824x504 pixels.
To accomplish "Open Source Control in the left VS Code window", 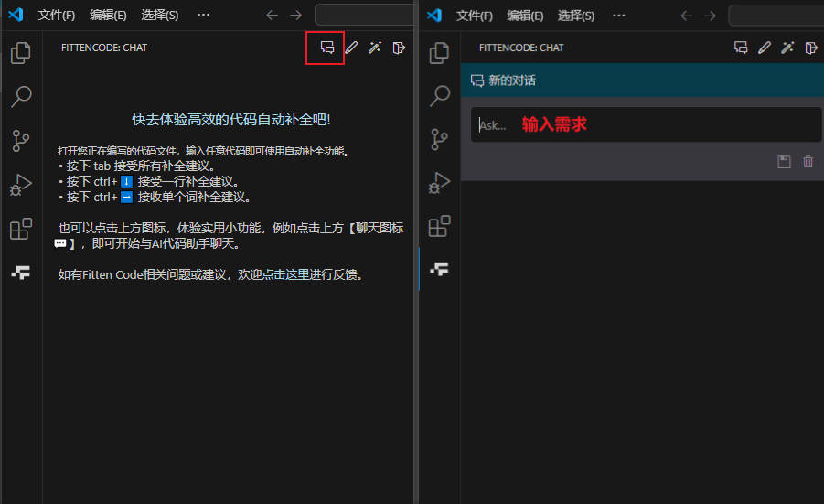I will [20, 141].
